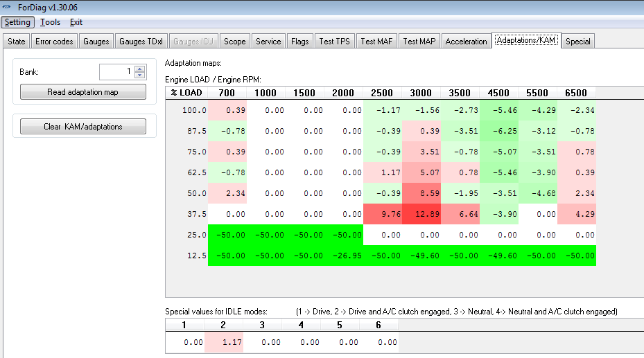The image size is (644, 358).
Task: Select idle mode 2 value 1.17
Action: point(223,342)
